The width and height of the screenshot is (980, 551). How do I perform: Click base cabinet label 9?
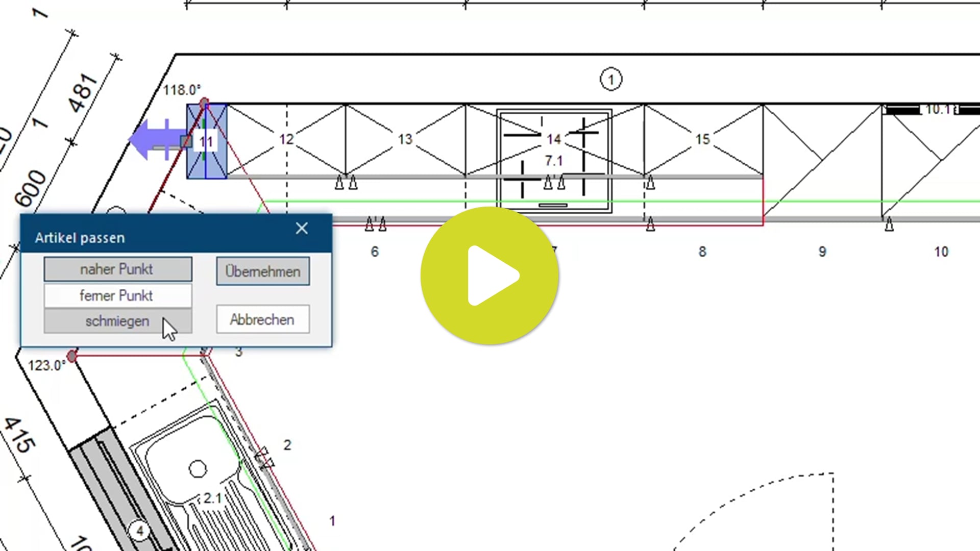pyautogui.click(x=822, y=252)
